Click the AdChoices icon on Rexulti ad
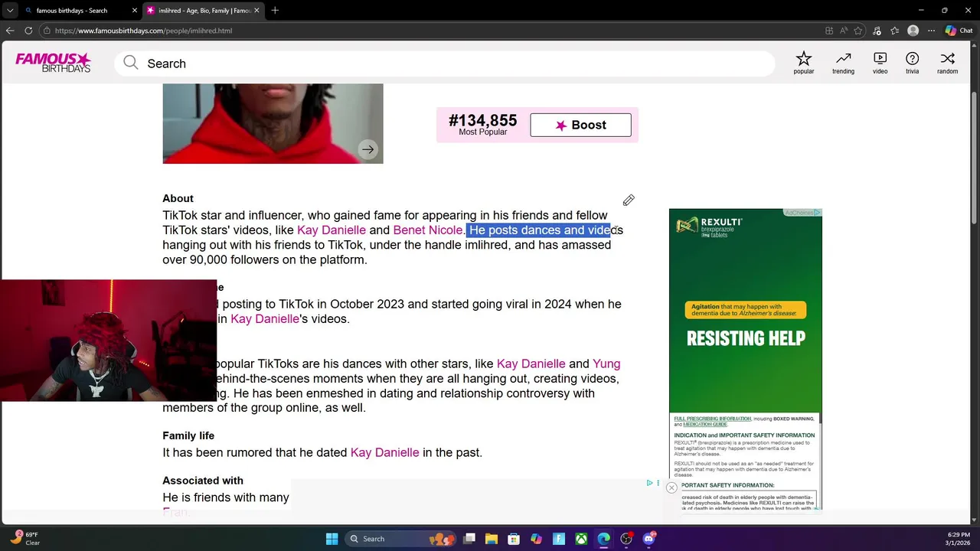Screen dimensions: 980x551 point(817,213)
